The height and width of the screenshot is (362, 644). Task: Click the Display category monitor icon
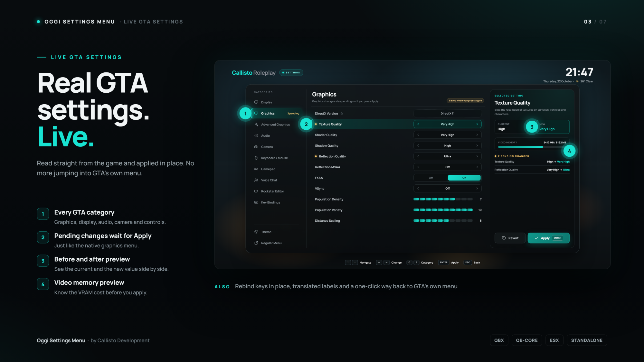coord(256,102)
